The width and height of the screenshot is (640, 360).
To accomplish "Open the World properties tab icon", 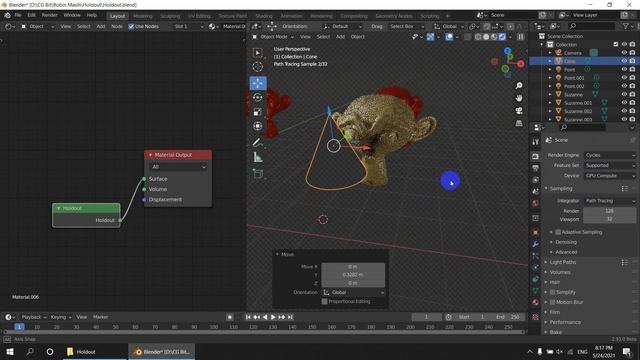I will [x=536, y=203].
